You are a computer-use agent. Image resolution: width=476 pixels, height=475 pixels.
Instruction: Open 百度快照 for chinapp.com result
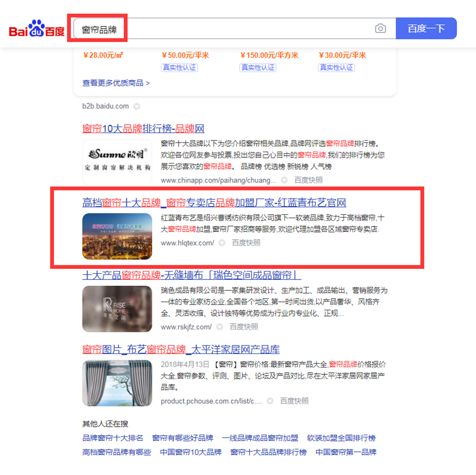(308, 180)
